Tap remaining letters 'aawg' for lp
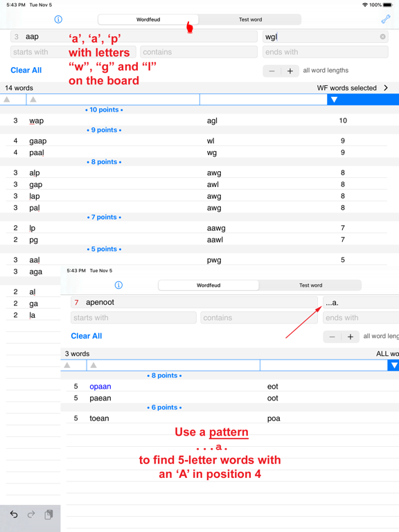The width and height of the screenshot is (399, 532). (x=216, y=228)
